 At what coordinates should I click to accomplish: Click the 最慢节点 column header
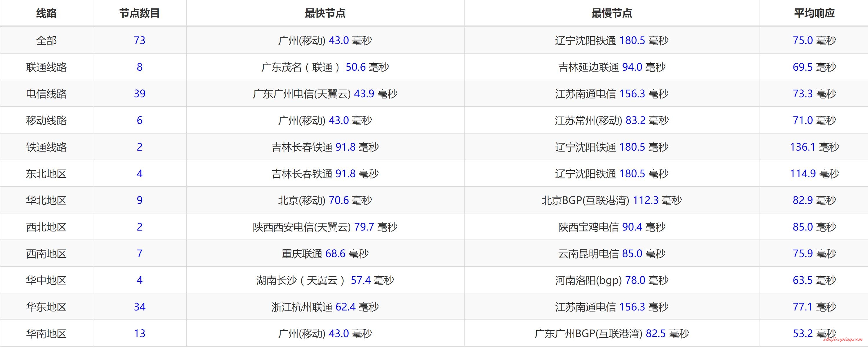612,13
